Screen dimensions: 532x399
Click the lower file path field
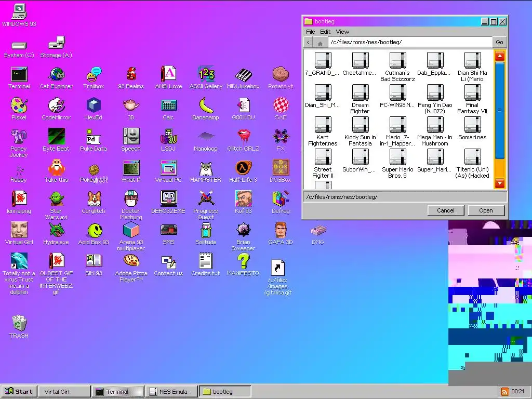coord(405,197)
